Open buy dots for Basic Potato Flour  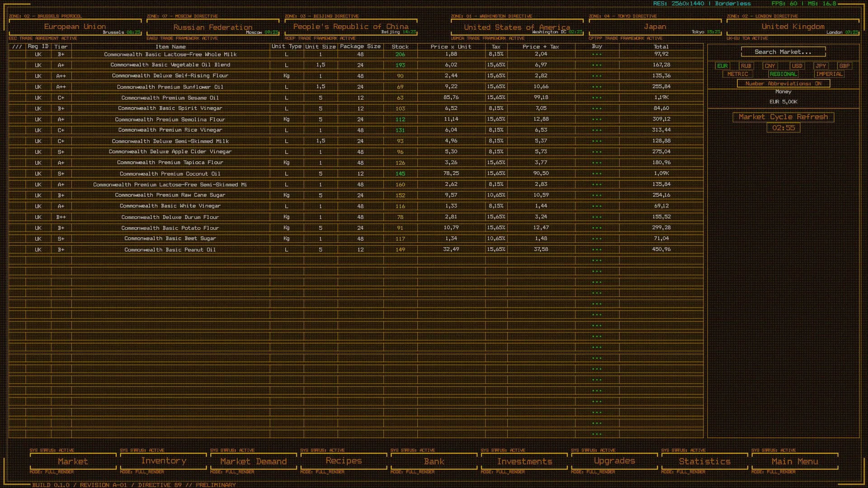(x=597, y=228)
